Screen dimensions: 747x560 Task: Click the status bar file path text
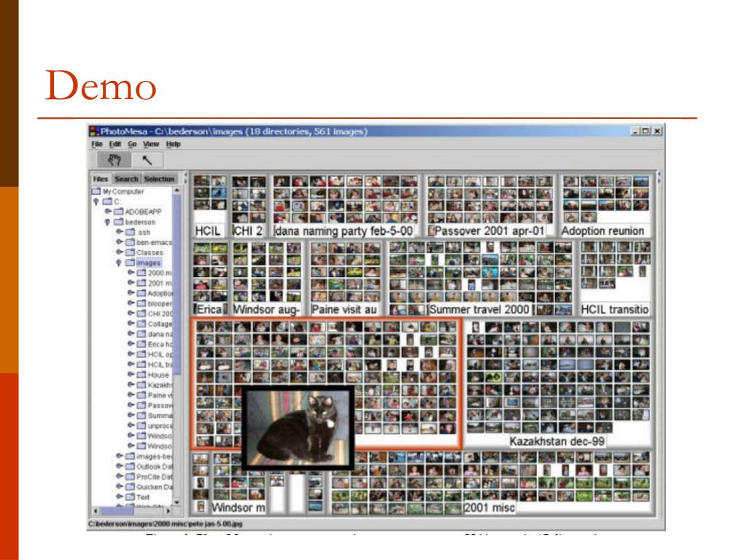(166, 524)
